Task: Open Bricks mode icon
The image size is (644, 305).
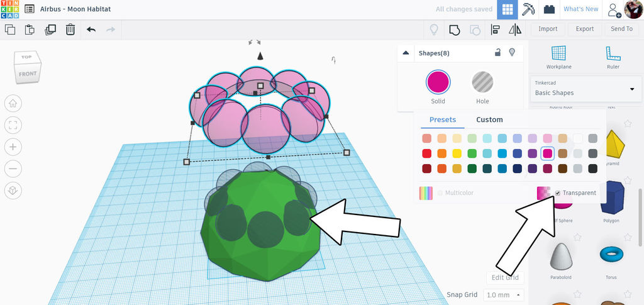Action: (x=549, y=9)
